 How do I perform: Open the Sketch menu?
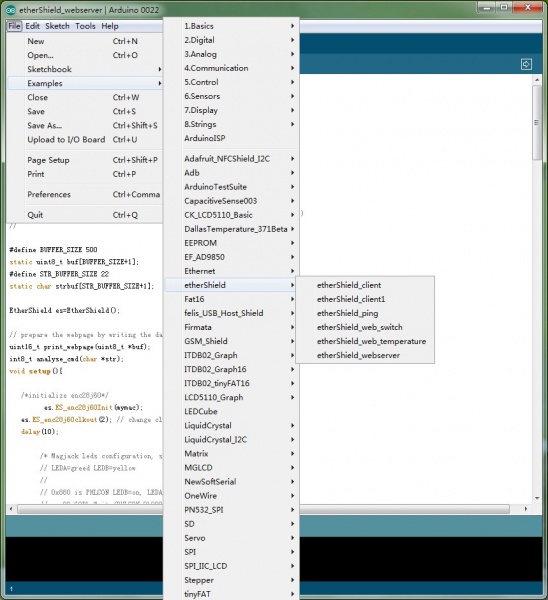[57, 26]
